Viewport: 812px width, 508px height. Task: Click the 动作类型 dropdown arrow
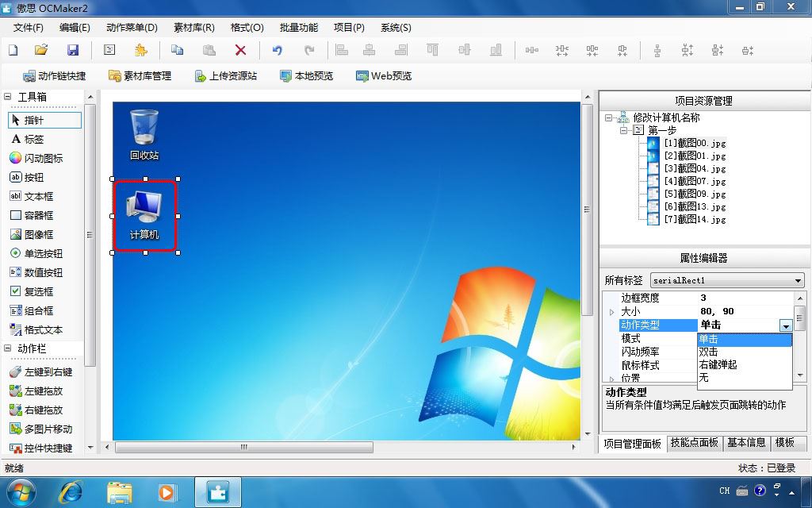tap(786, 325)
